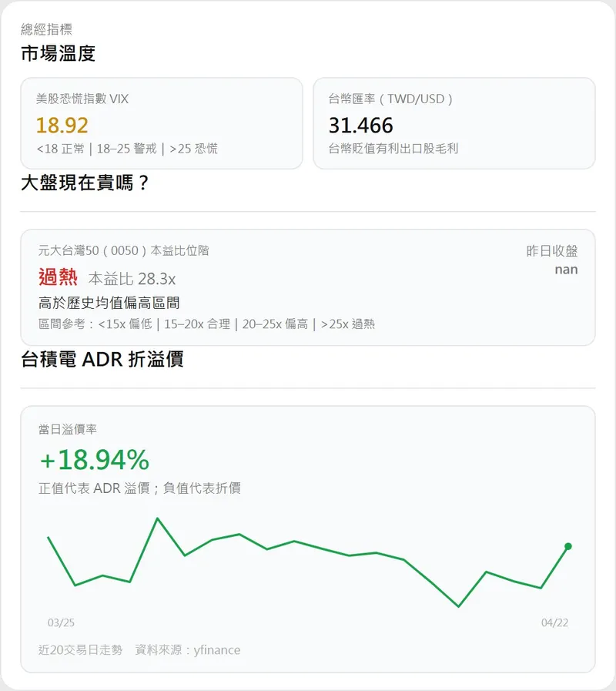Select the 當日溢價率 label

68,429
